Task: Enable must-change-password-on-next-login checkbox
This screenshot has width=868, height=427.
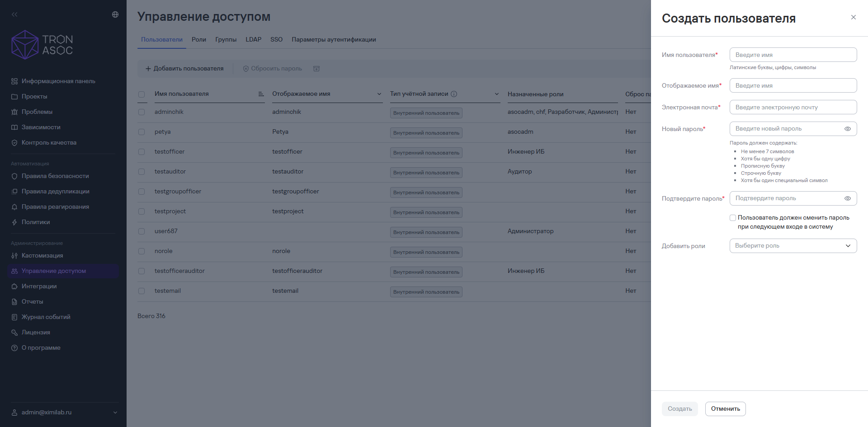Action: [x=733, y=218]
